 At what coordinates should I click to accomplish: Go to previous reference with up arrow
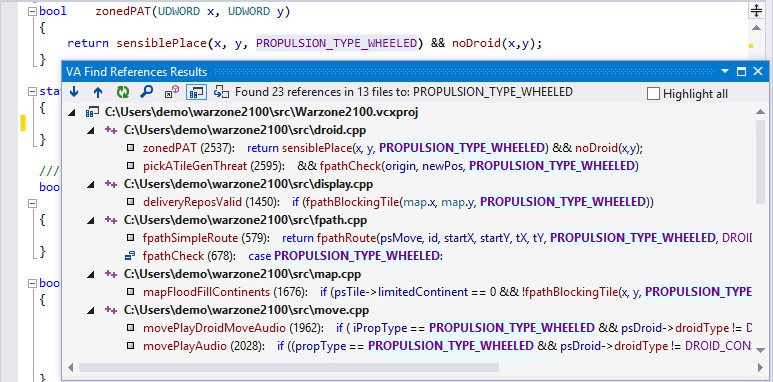98,92
